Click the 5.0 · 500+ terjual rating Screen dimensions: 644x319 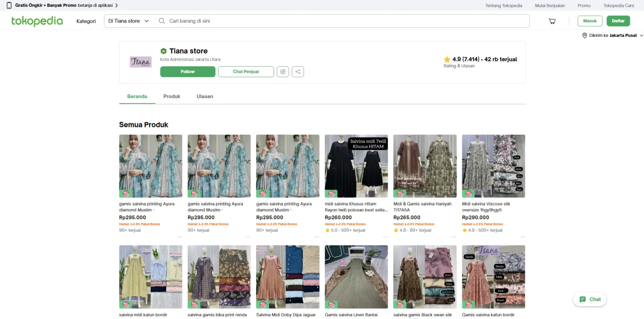point(345,230)
